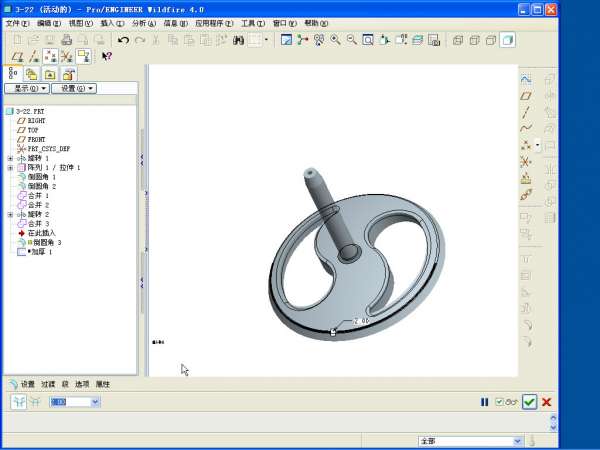Click the red X to cancel feature

click(547, 402)
